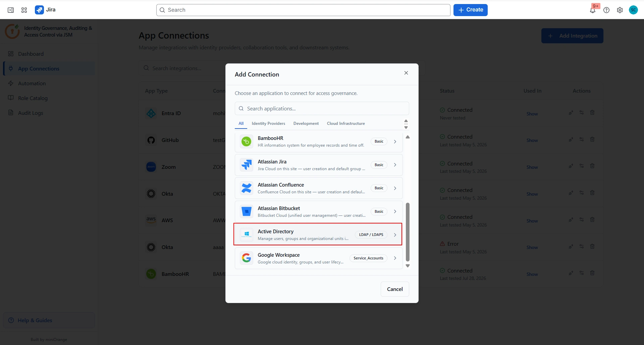Expand the Active Directory chevron

(x=395, y=235)
